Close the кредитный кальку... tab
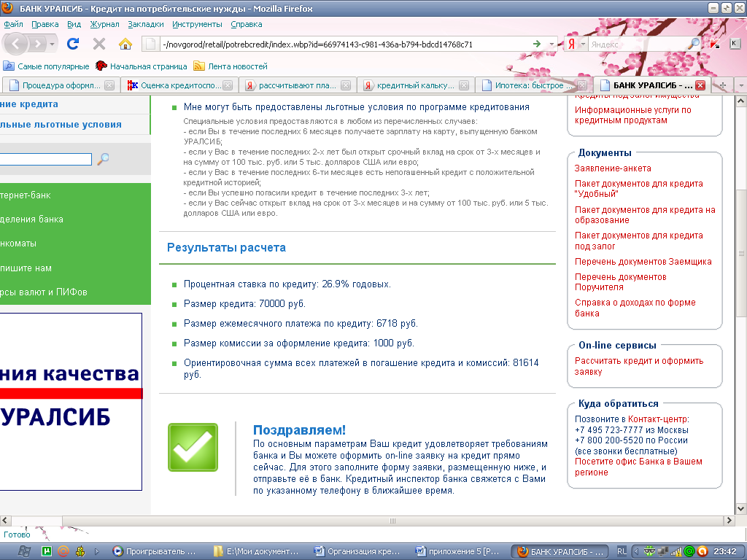This screenshot has height=560, width=747. pyautogui.click(x=463, y=85)
